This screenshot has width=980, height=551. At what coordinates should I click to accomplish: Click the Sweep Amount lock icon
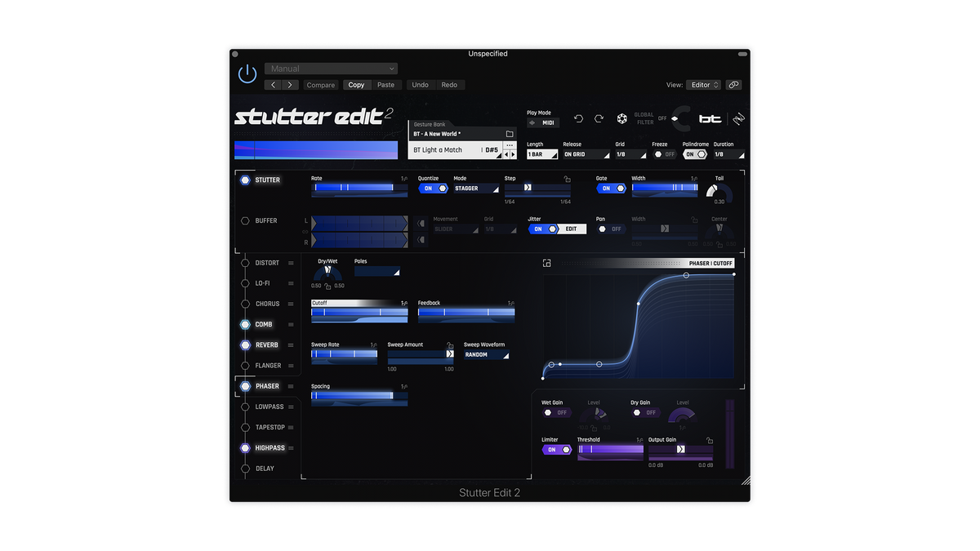point(449,345)
